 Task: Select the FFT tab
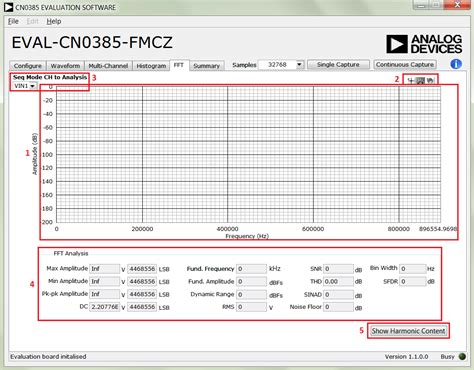179,65
